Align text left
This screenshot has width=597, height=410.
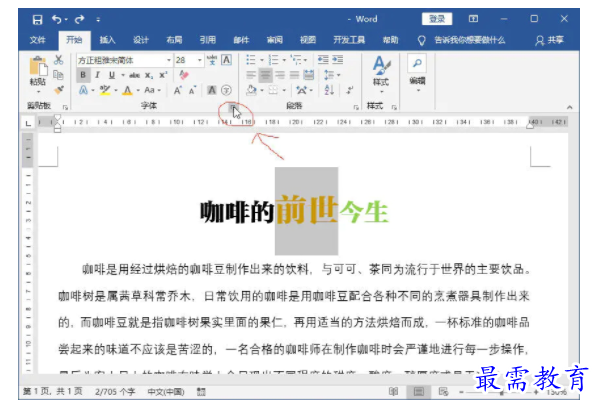coord(251,75)
